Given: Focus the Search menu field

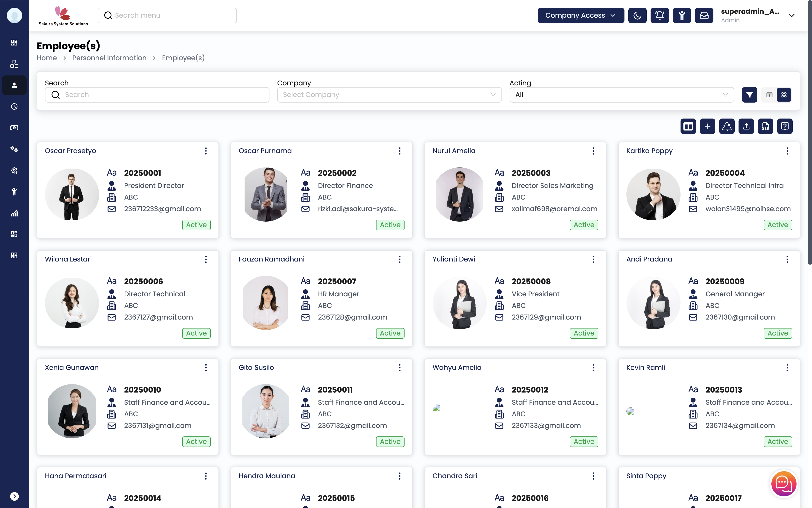Looking at the screenshot, I should [167, 15].
